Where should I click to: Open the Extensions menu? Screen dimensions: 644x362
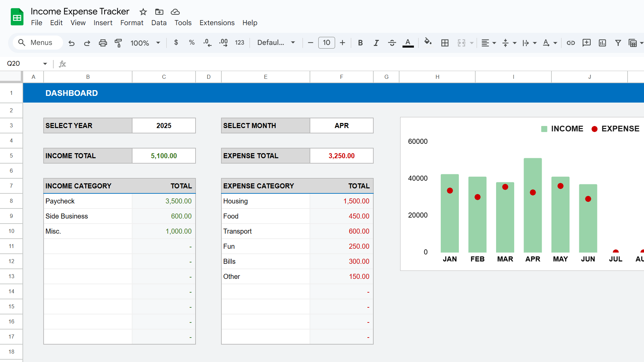217,23
